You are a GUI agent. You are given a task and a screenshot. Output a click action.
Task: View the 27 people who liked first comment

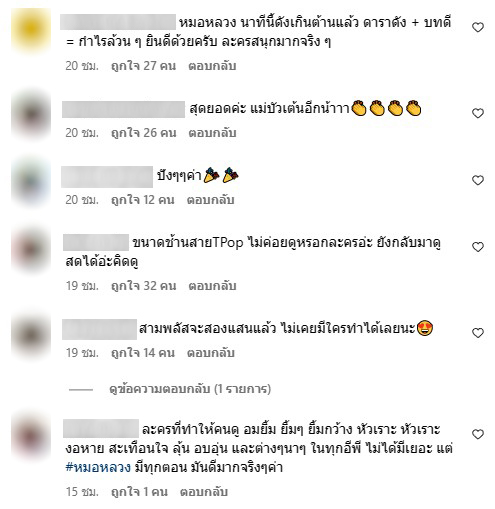(x=143, y=66)
